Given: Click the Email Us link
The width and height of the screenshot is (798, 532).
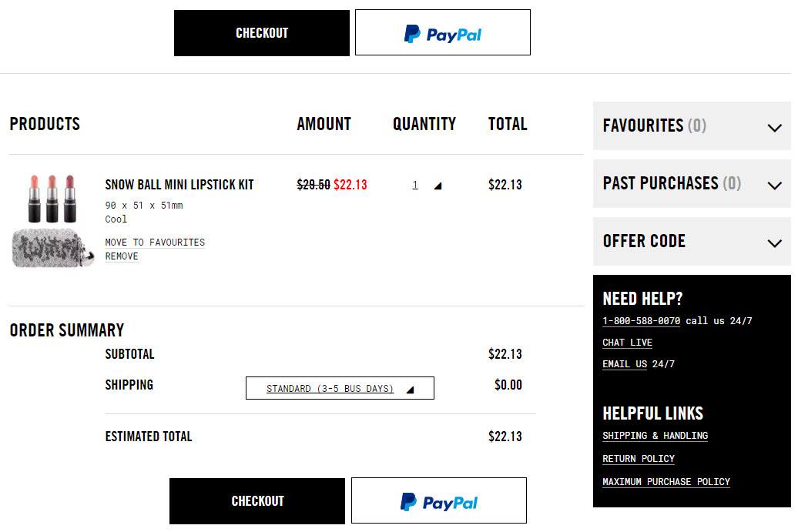Looking at the screenshot, I should (x=625, y=364).
